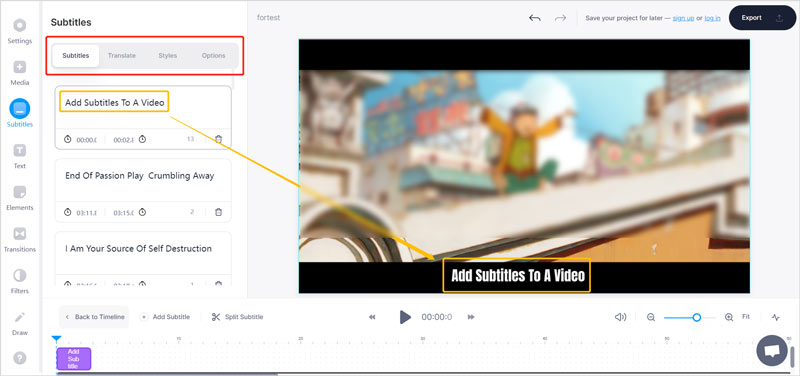Open the sign up link
This screenshot has height=376, width=800.
[x=683, y=18]
